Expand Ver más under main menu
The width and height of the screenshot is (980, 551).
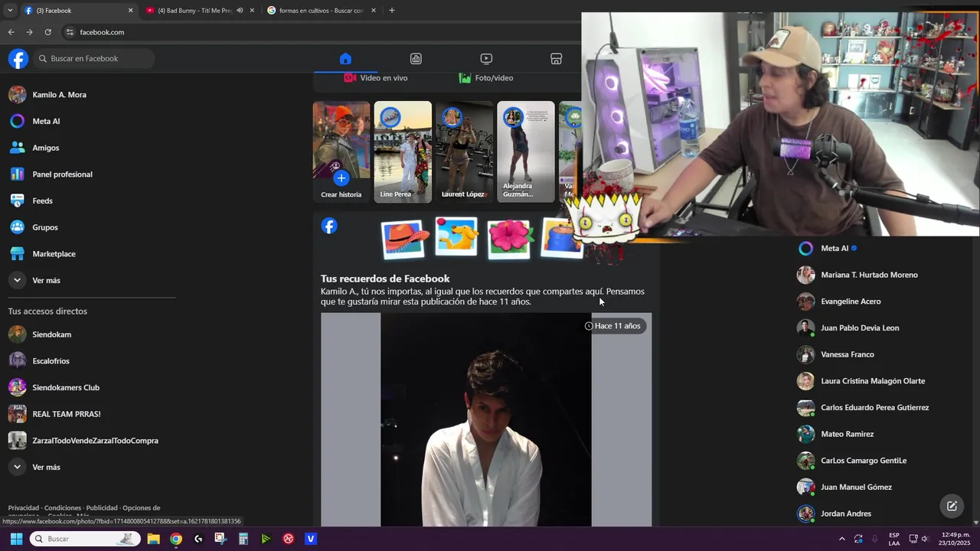coord(46,280)
